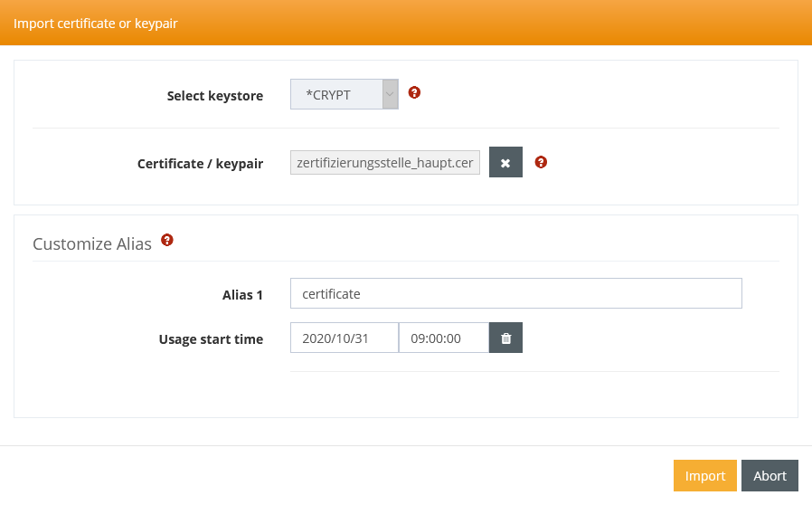
Task: Remove selected certificate file with X button
Action: point(505,163)
